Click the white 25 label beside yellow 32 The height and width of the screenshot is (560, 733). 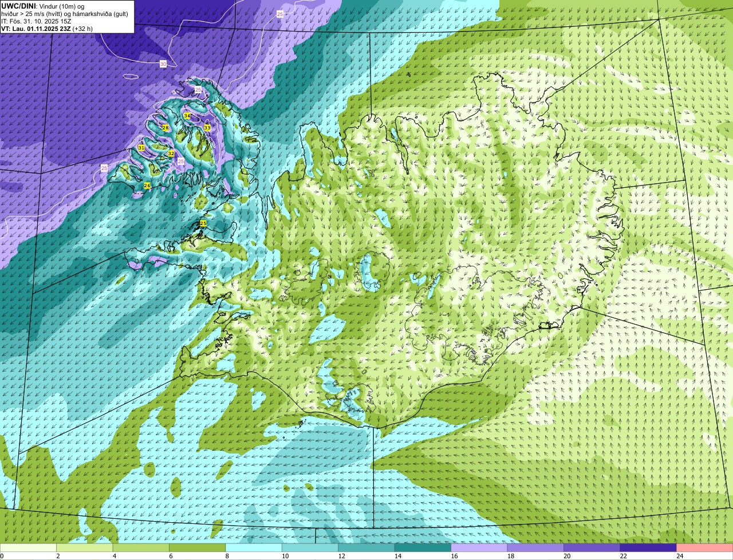coord(181,161)
